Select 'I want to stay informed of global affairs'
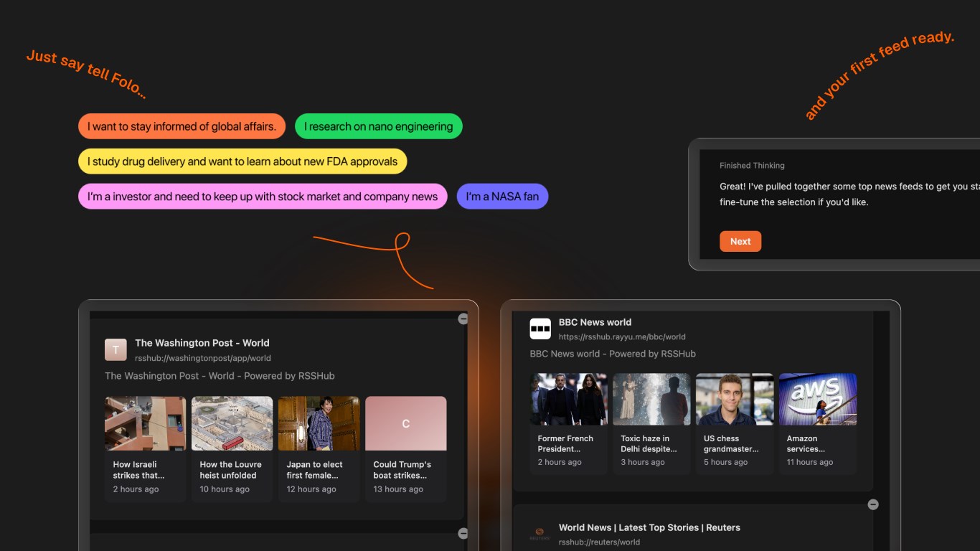Viewport: 980px width, 551px height. (182, 126)
